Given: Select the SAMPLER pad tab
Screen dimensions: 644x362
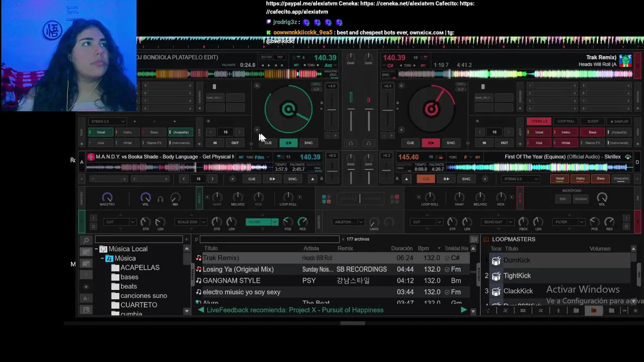Looking at the screenshot, I should pos(619,121).
